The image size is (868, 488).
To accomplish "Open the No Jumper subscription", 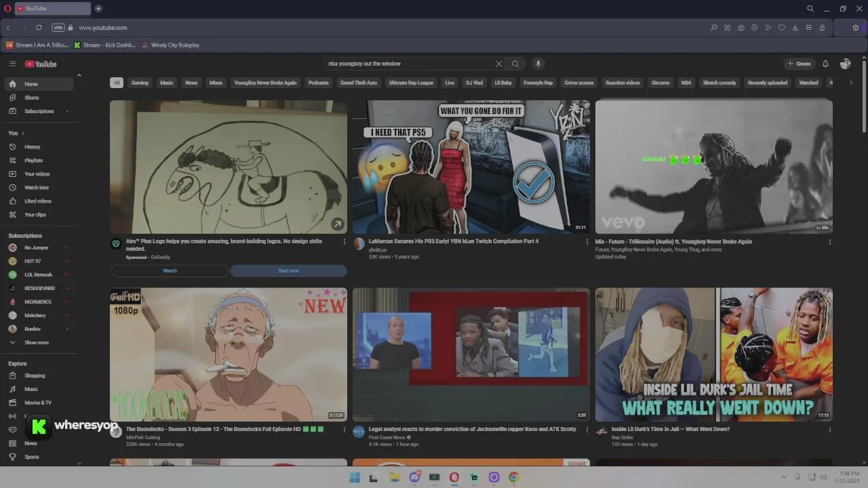I will (x=40, y=248).
